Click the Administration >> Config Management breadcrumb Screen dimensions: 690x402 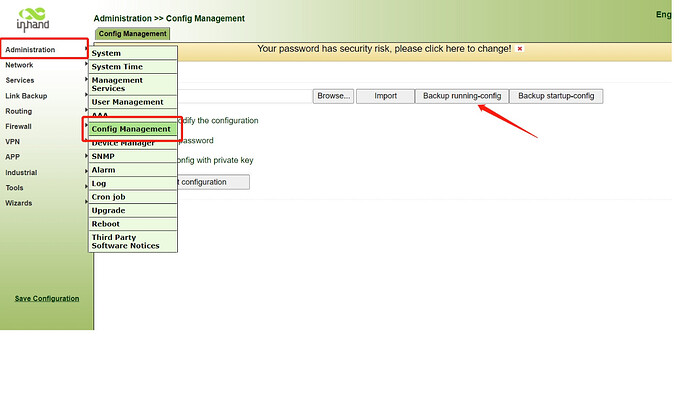click(x=169, y=18)
